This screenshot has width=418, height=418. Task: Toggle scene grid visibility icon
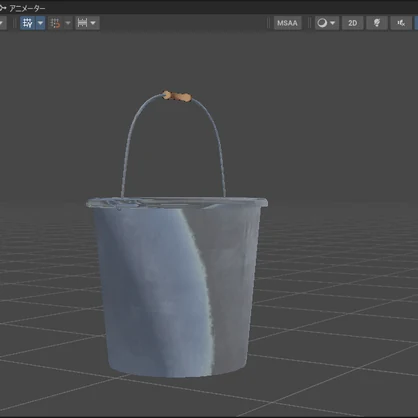pyautogui.click(x=28, y=23)
